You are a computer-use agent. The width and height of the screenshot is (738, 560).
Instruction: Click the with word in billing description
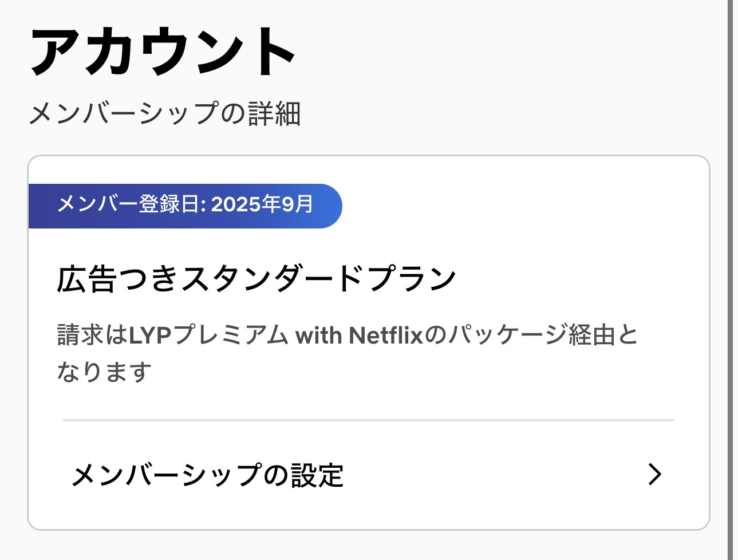pos(318,335)
